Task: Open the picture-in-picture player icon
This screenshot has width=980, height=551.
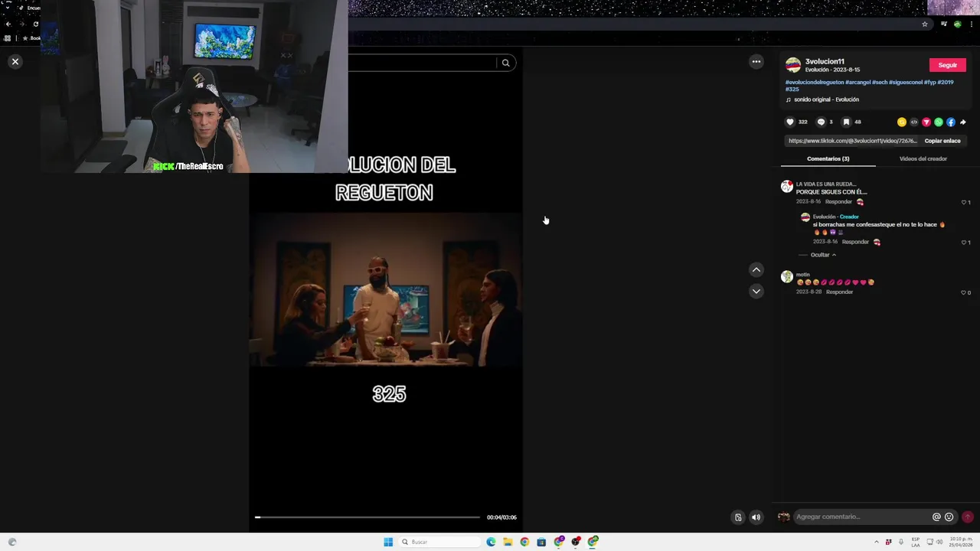Action: (x=738, y=517)
